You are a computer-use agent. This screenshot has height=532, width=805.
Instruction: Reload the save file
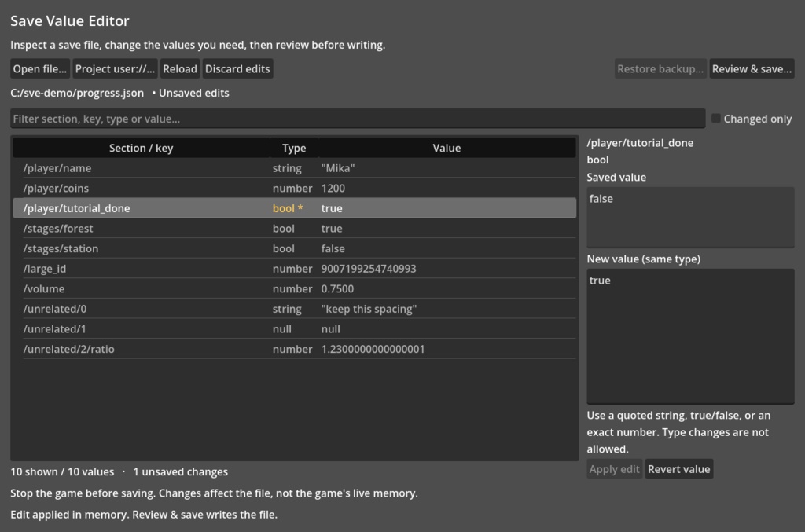[x=180, y=68]
